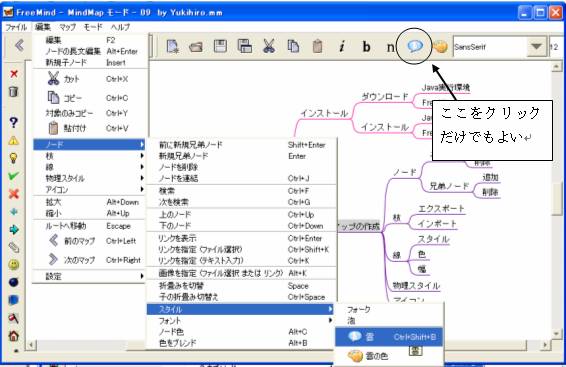Click the vertical scrollbar down arrow
This screenshot has width=566, height=367.
point(557,334)
